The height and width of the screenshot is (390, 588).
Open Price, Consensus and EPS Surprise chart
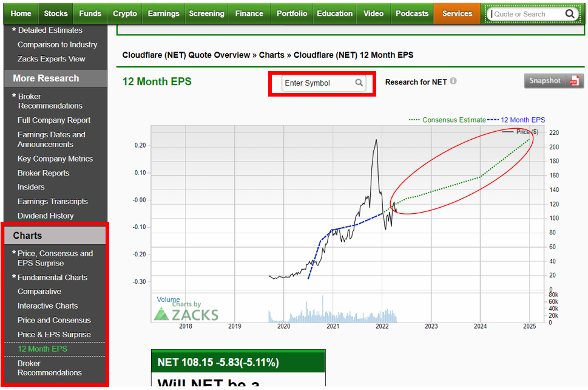tap(55, 258)
